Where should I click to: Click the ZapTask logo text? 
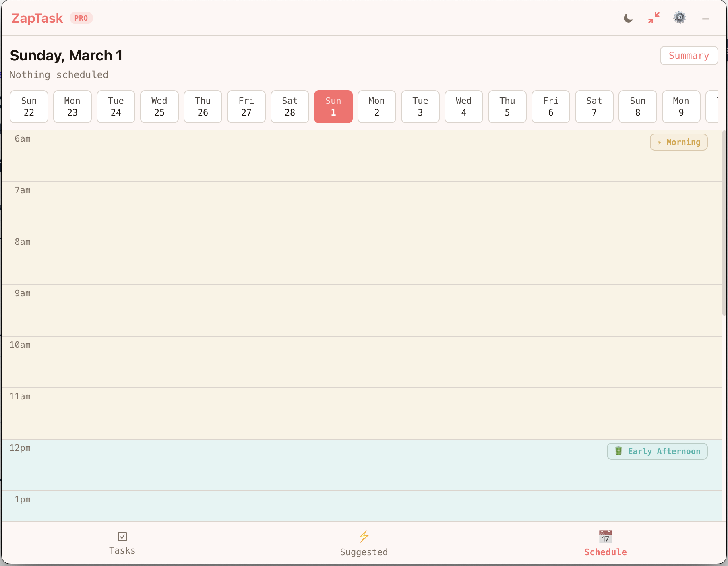coord(37,18)
